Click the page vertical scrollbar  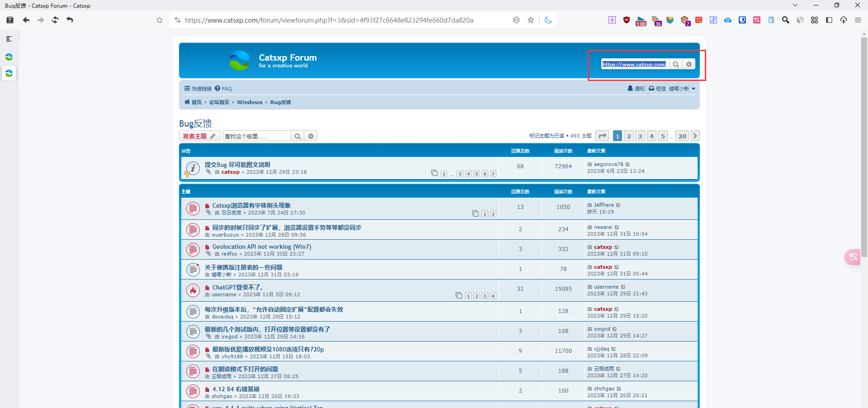pos(864,147)
